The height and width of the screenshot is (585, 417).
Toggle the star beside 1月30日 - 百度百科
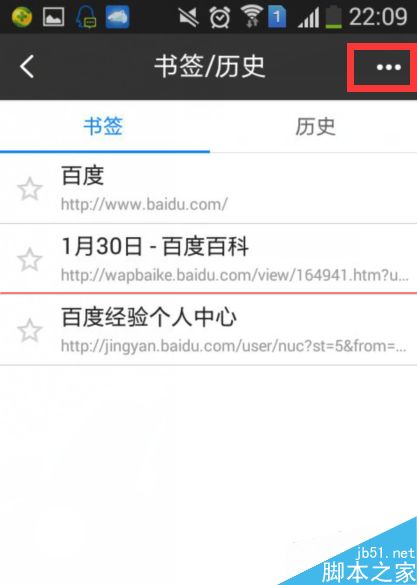point(29,259)
